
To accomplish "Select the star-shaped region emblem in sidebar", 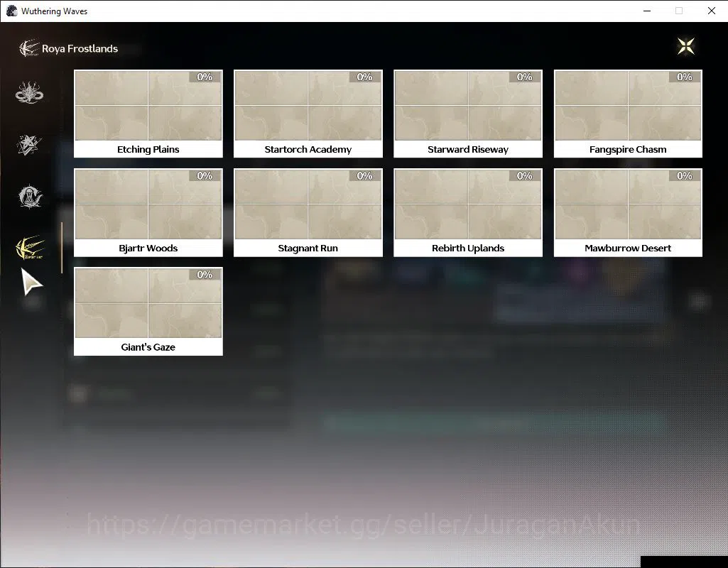I will click(x=29, y=145).
